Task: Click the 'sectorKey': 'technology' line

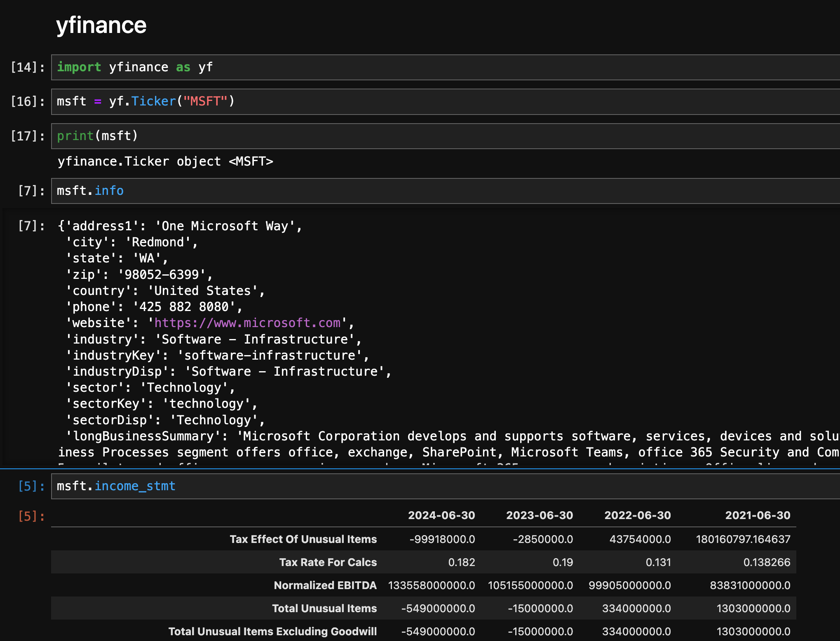Action: point(162,404)
